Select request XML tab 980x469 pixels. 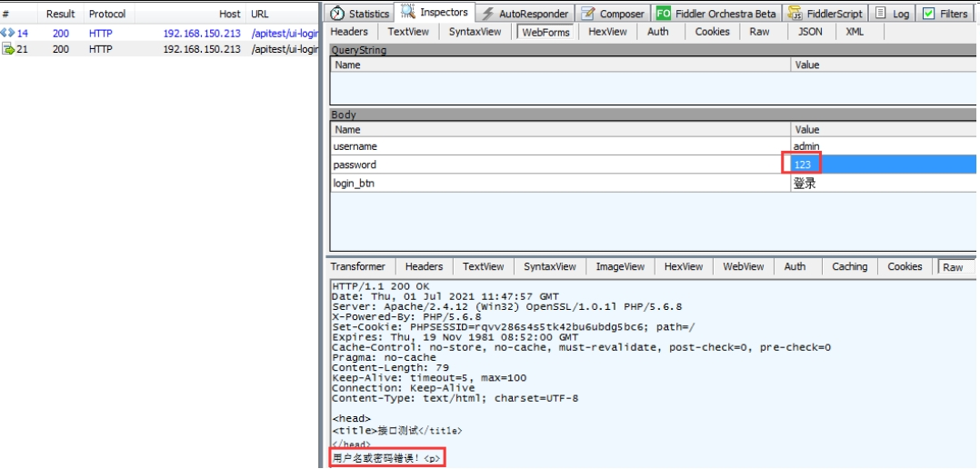[855, 31]
